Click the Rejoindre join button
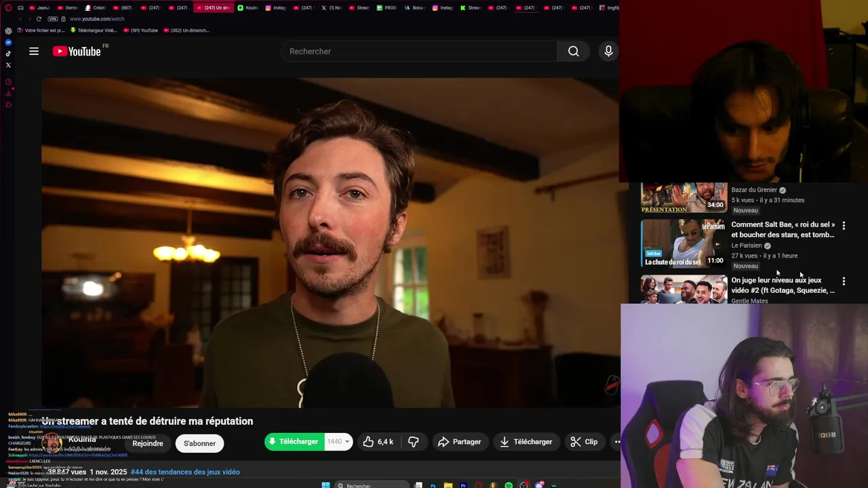 pyautogui.click(x=148, y=443)
